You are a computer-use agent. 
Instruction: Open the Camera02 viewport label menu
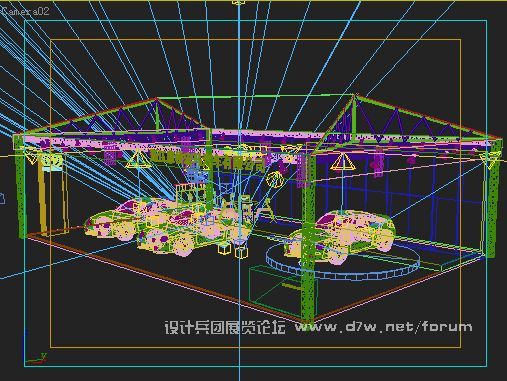coord(25,11)
